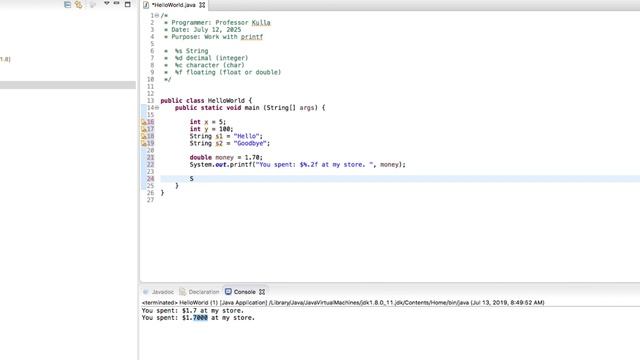Click highlighted '7000' in console output

pos(200,318)
